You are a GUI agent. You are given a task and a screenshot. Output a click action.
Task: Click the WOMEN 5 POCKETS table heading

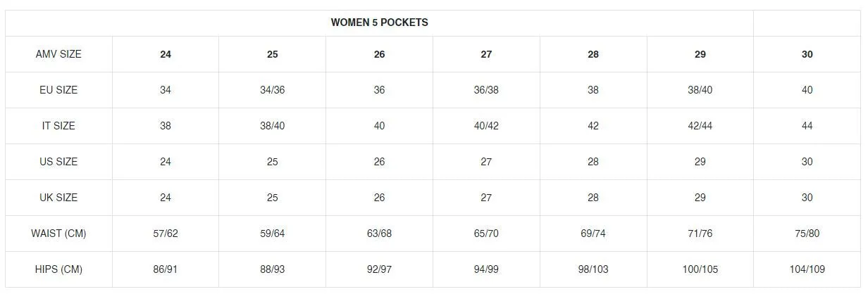379,23
